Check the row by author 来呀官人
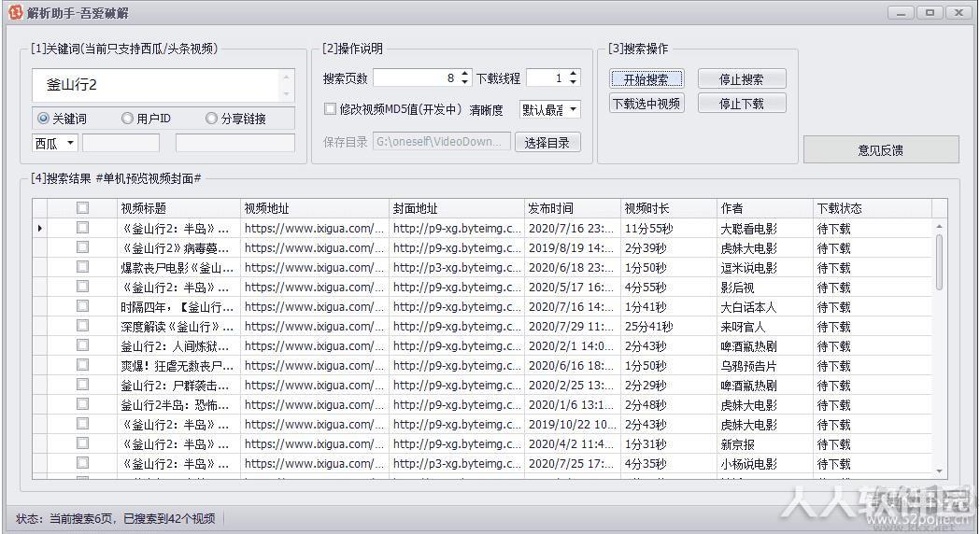The image size is (980, 534). (82, 326)
